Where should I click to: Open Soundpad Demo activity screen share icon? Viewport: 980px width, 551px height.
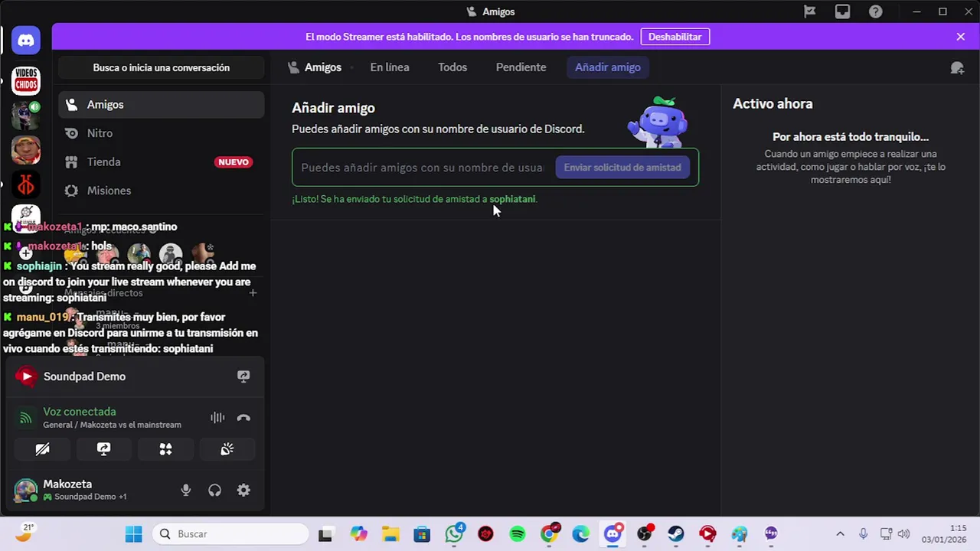(x=243, y=377)
